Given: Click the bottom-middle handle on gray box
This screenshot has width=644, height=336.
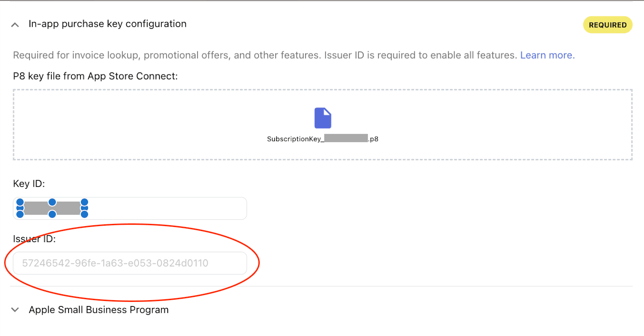Looking at the screenshot, I should click(52, 214).
